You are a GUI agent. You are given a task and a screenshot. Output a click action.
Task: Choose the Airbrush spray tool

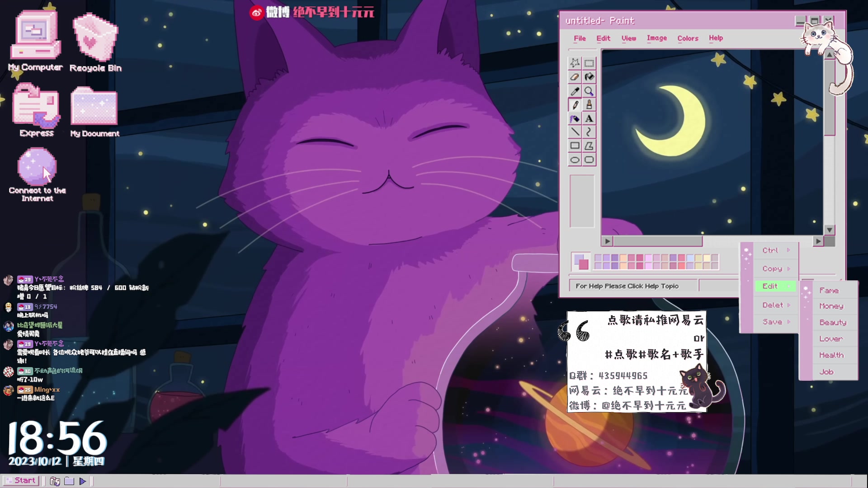pyautogui.click(x=575, y=119)
